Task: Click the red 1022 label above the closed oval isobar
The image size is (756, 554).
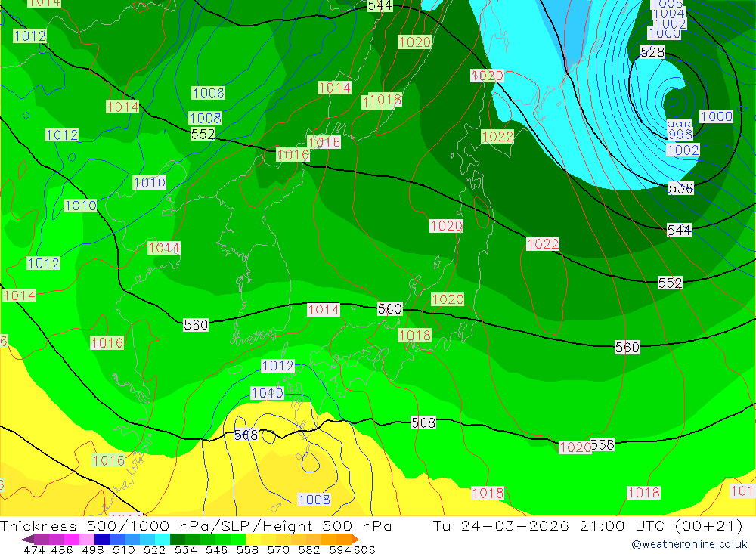Action: (x=543, y=244)
